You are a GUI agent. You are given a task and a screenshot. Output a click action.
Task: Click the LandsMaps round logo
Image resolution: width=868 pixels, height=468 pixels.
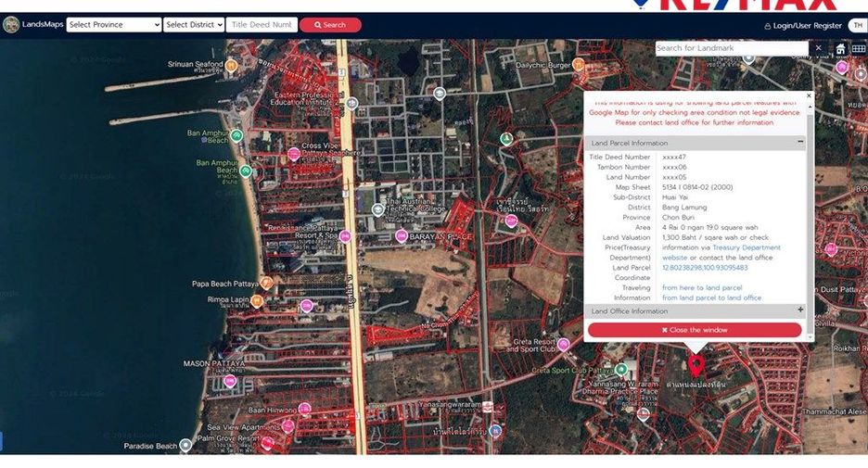(x=11, y=25)
